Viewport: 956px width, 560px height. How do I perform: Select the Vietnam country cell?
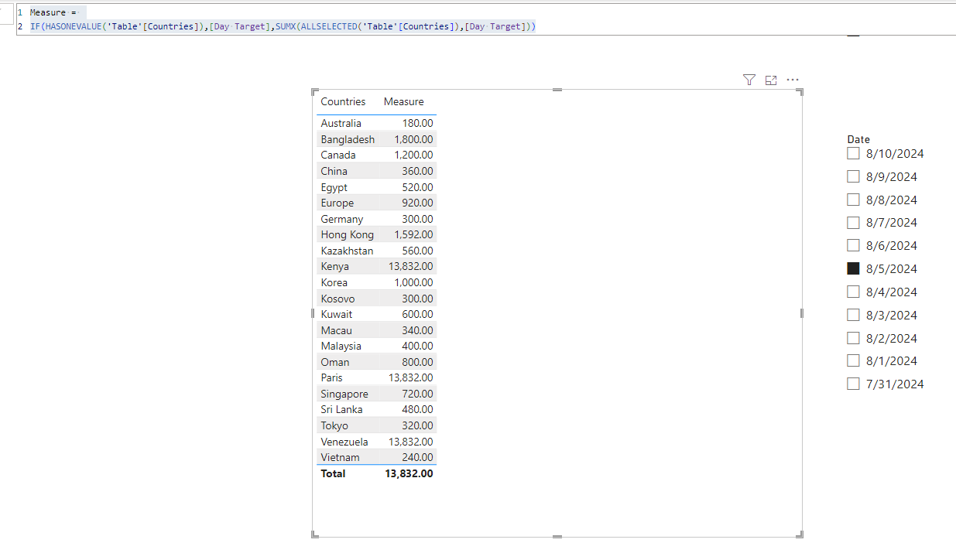(340, 457)
